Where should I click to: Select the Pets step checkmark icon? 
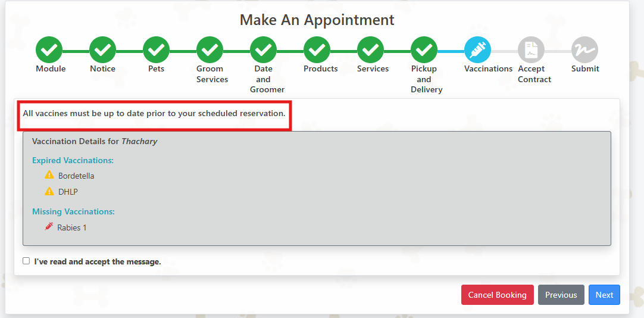(x=157, y=50)
